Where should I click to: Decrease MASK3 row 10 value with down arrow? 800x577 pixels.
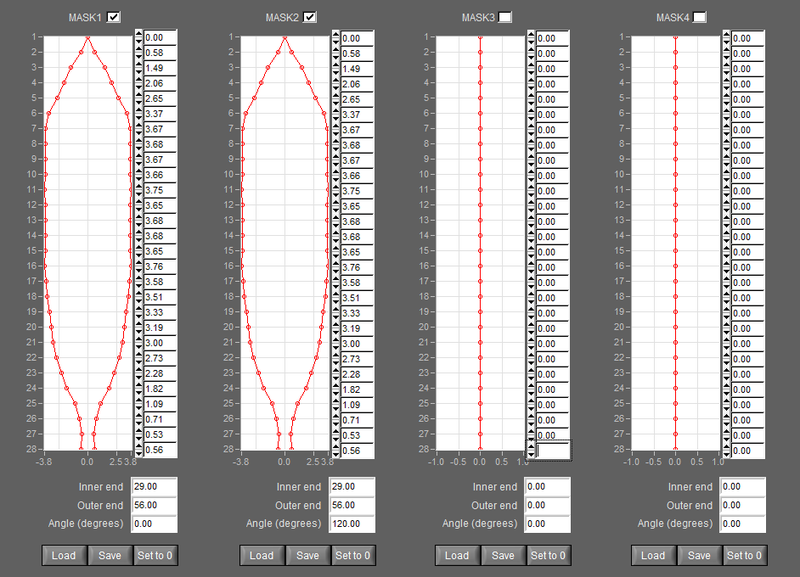[x=531, y=179]
